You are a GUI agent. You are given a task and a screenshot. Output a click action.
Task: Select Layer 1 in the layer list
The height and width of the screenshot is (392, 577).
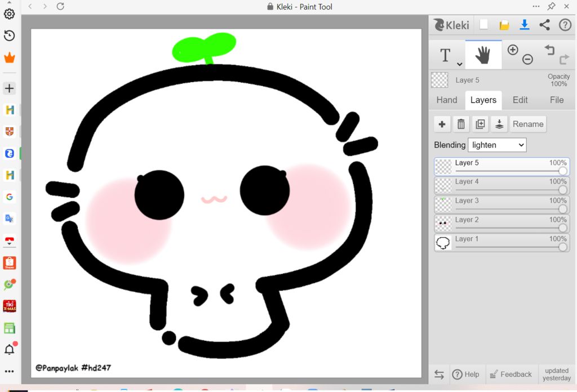pyautogui.click(x=502, y=243)
